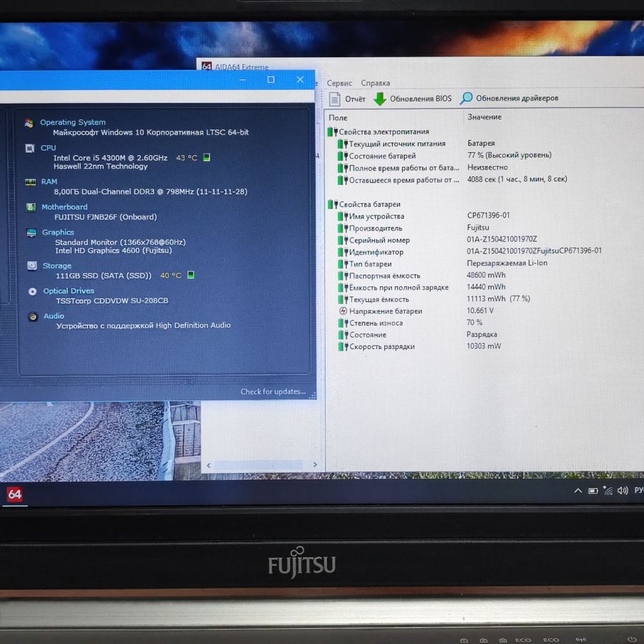Click the Audio speaker icon
This screenshot has width=644, height=644.
33,317
